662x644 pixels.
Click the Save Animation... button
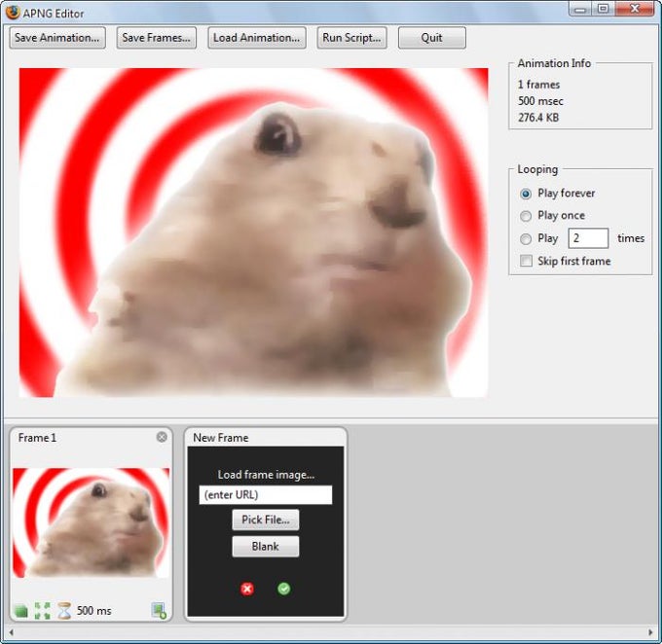pos(57,38)
